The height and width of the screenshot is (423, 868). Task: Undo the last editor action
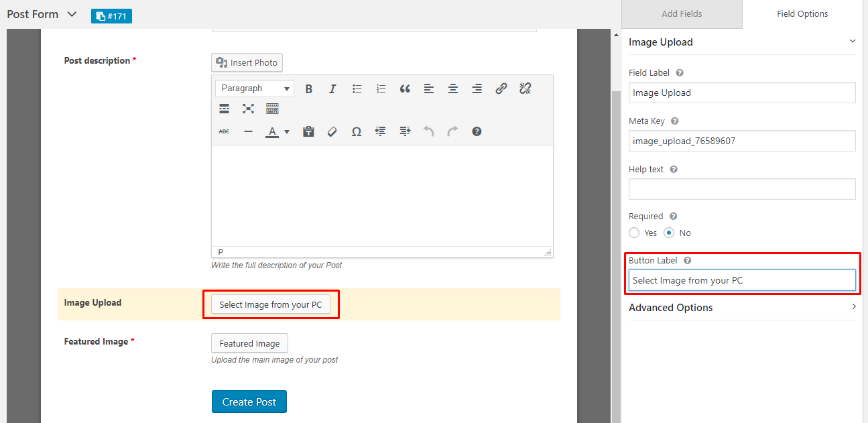429,131
